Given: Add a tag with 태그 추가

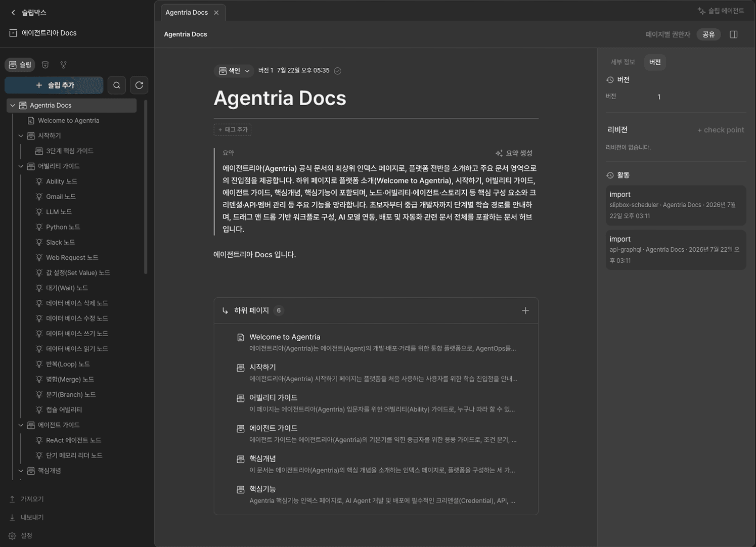Looking at the screenshot, I should [233, 130].
